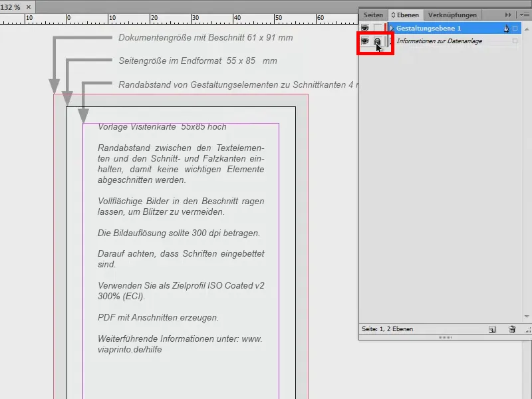Image resolution: width=532 pixels, height=399 pixels.
Task: Unlock the Informationen zur Datenanlage layer
Action: (377, 41)
